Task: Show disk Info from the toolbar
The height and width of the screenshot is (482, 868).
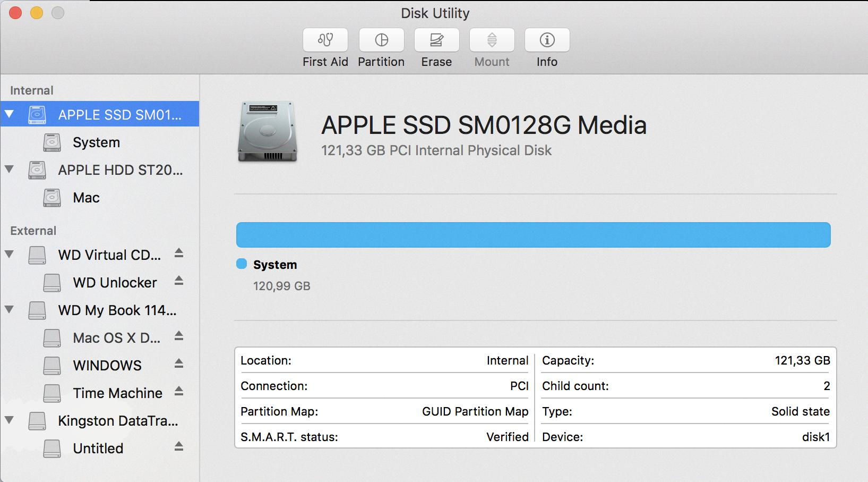Action: point(547,40)
